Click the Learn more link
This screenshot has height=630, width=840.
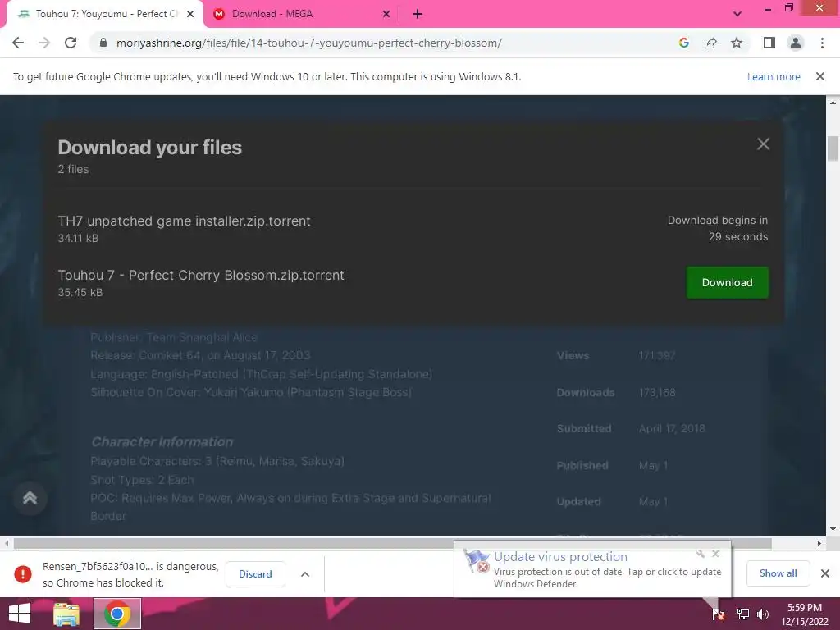[774, 76]
